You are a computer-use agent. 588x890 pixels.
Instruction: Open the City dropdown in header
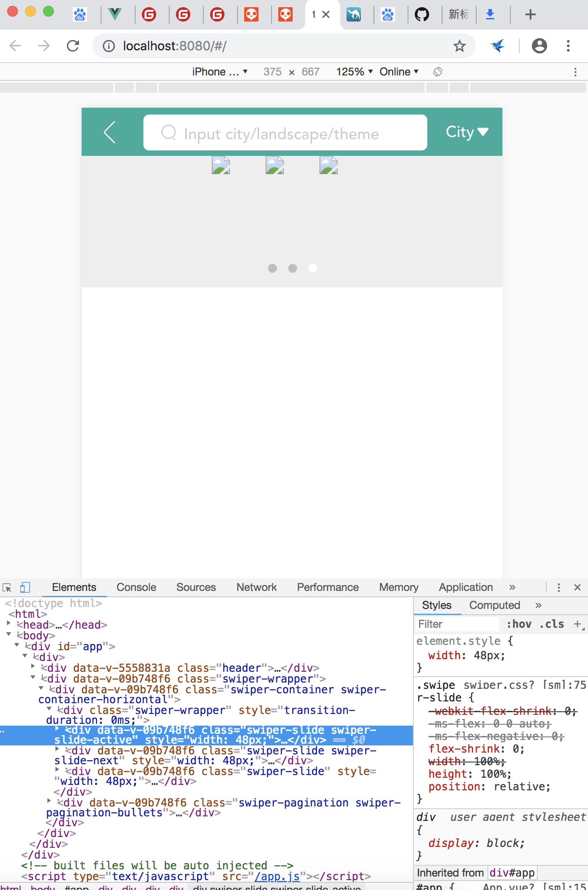click(467, 132)
